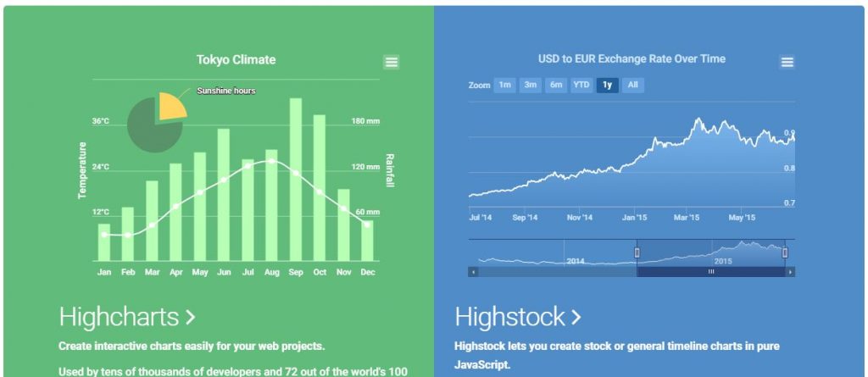Viewport: 868px width, 377px height.
Task: Select the 1m zoom range
Action: [504, 85]
